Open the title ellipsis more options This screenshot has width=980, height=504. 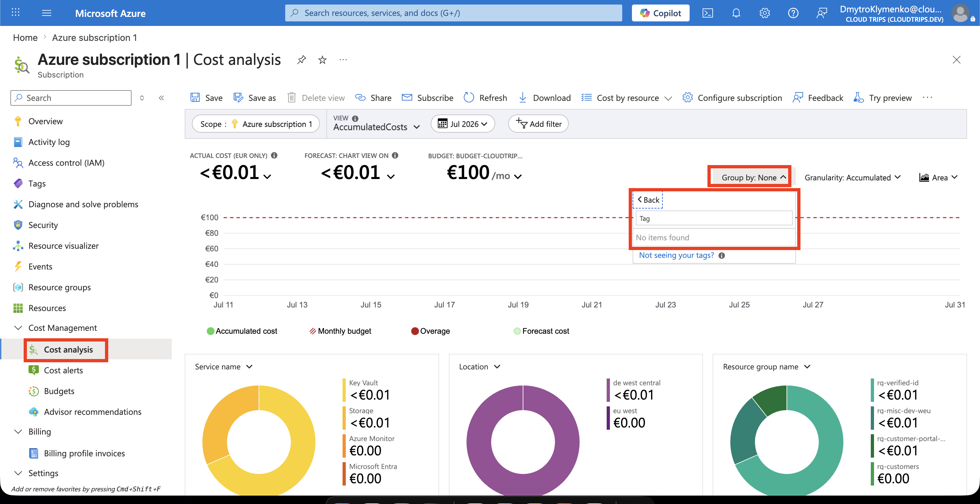(x=343, y=60)
